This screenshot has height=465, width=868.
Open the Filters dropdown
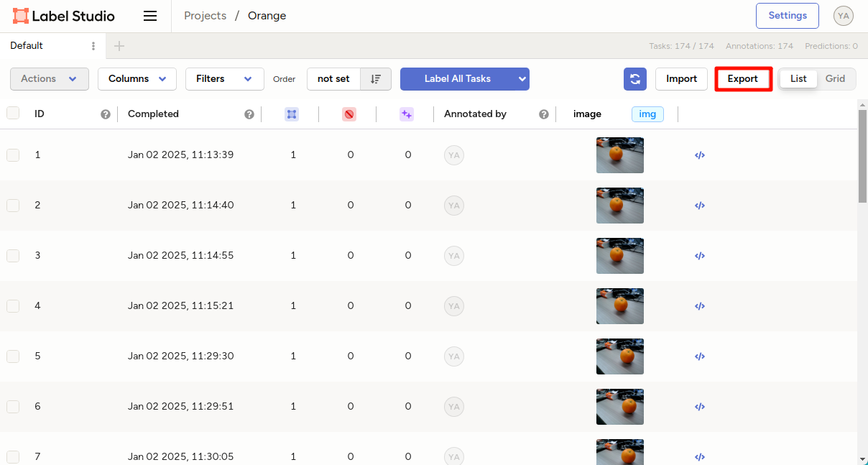(x=225, y=79)
